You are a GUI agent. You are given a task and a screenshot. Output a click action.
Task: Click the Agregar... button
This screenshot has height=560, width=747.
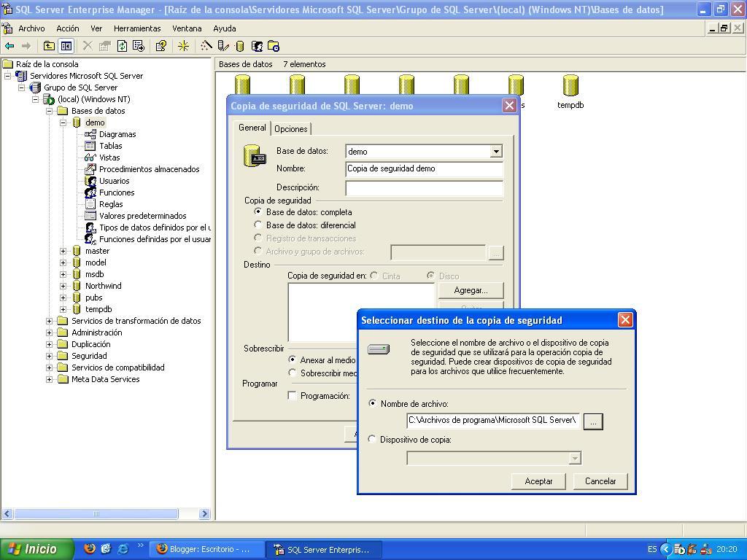(x=471, y=290)
